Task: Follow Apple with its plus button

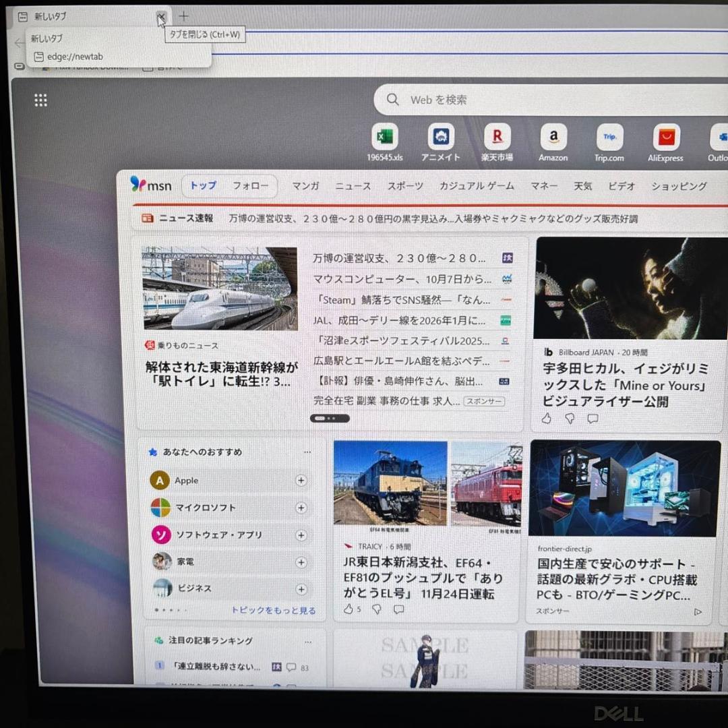Action: pyautogui.click(x=301, y=481)
